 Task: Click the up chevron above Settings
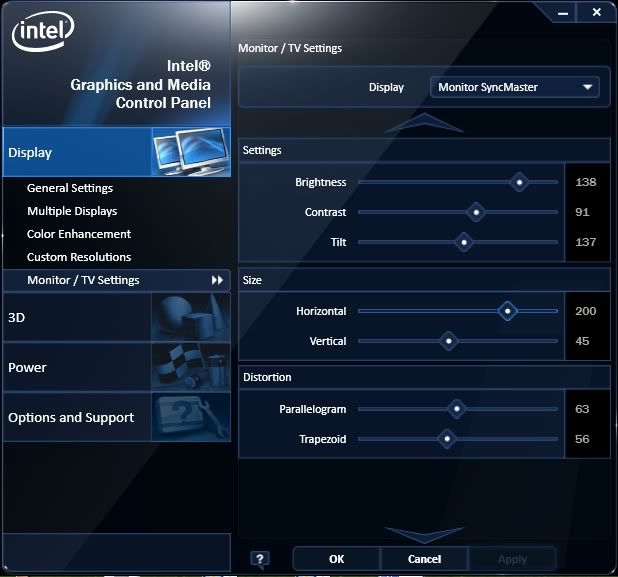[424, 123]
